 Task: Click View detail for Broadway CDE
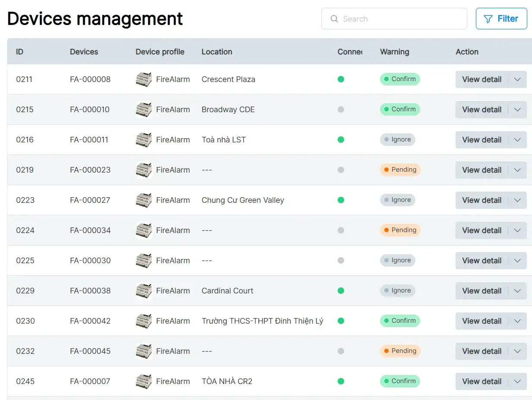482,110
